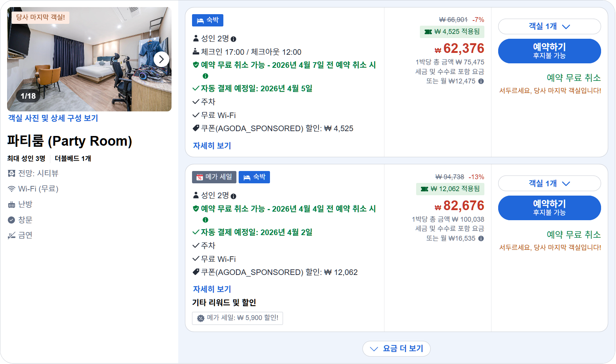Viewport: 616px width, 364px height.
Task: Click the bed icon on the 숙박 badge
Action: (x=200, y=20)
